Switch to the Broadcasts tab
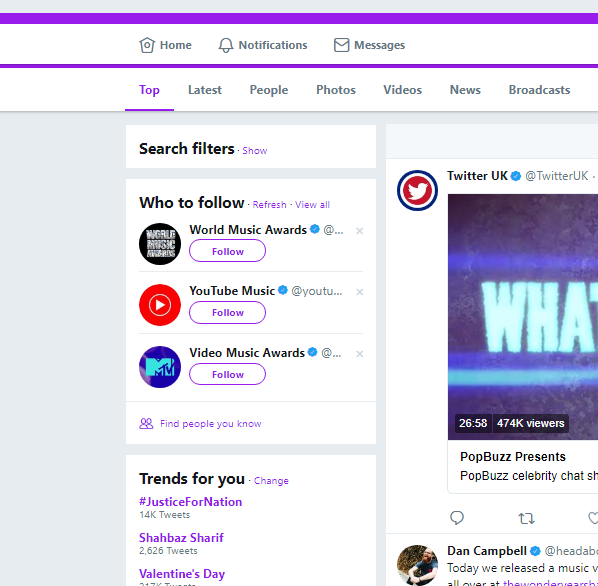 pos(539,90)
